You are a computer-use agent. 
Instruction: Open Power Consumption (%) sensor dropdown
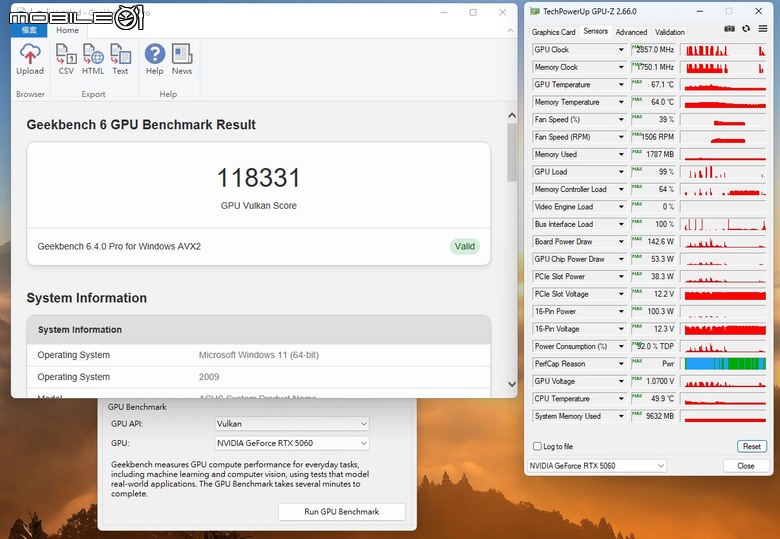point(621,346)
